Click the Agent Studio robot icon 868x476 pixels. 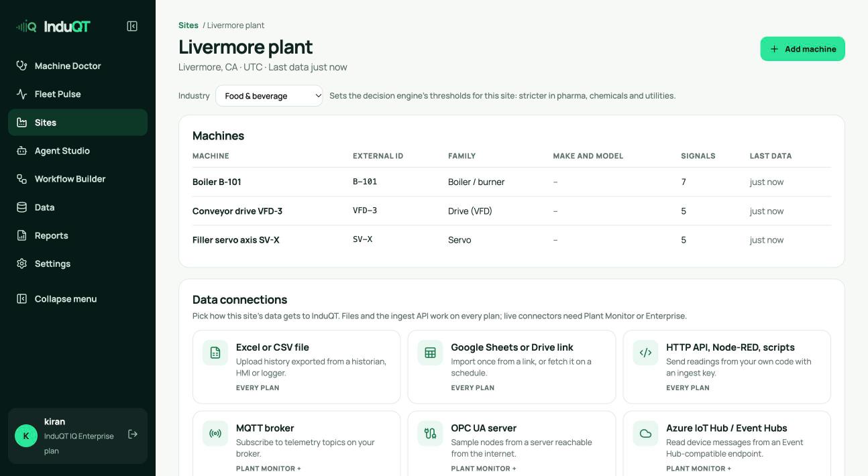(21, 151)
